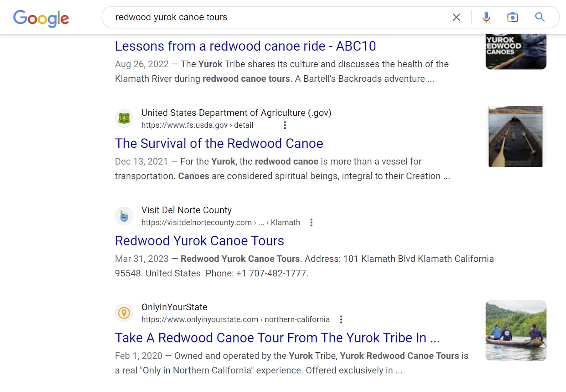Click the Yurok Redwood Canoes thumbnail
The image size is (566, 392).
pos(516,51)
